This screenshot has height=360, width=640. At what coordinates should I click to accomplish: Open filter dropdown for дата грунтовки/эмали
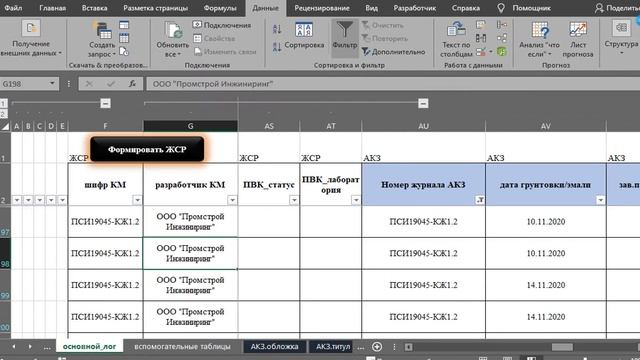tap(600, 200)
